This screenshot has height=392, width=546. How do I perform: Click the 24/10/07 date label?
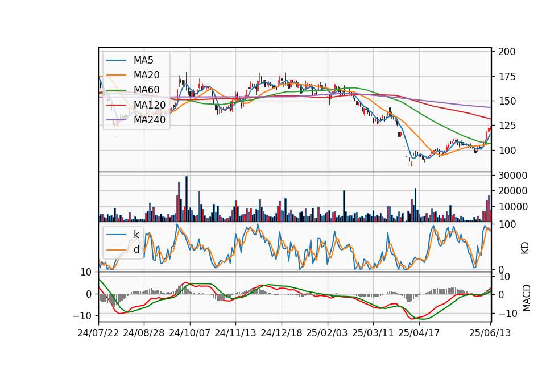pyautogui.click(x=190, y=333)
